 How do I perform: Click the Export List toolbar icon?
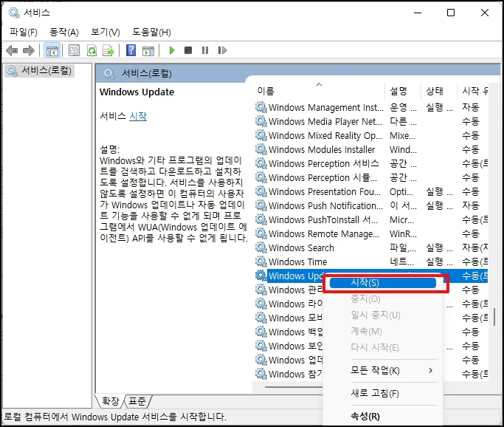(108, 50)
